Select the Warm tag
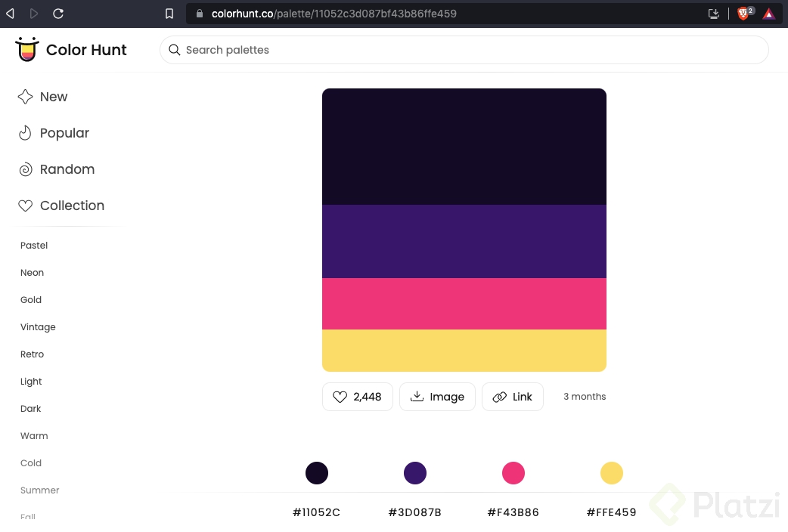This screenshot has width=788, height=532. coord(34,435)
